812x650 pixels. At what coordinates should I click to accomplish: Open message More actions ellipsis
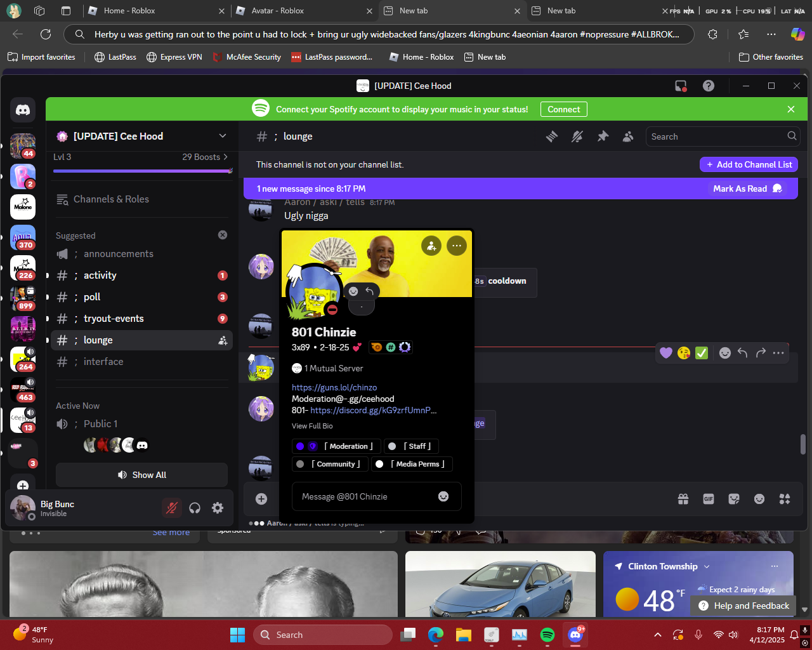[x=778, y=353]
